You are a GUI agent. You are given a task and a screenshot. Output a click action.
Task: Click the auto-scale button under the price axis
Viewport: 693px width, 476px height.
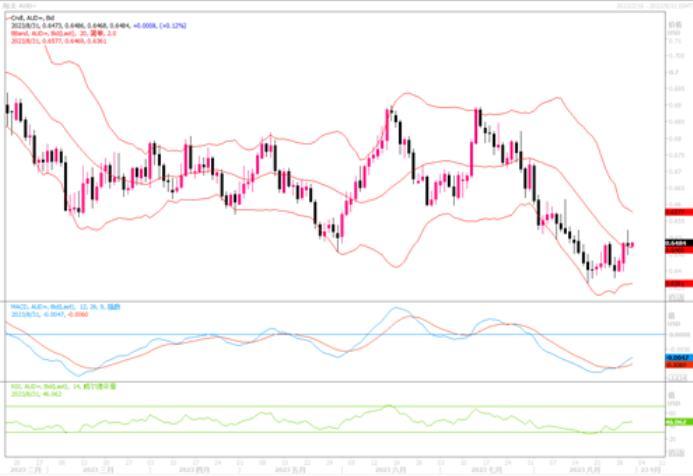[x=678, y=298]
